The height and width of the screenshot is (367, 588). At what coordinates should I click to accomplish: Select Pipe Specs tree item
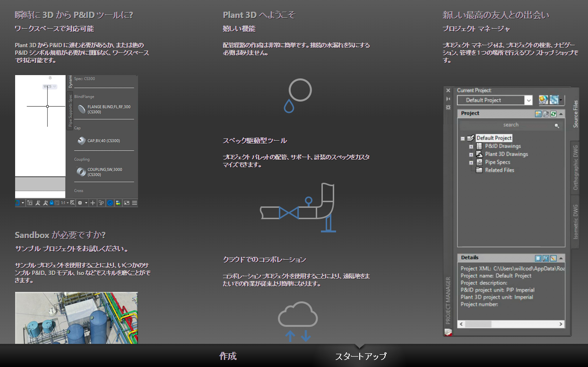coord(498,162)
